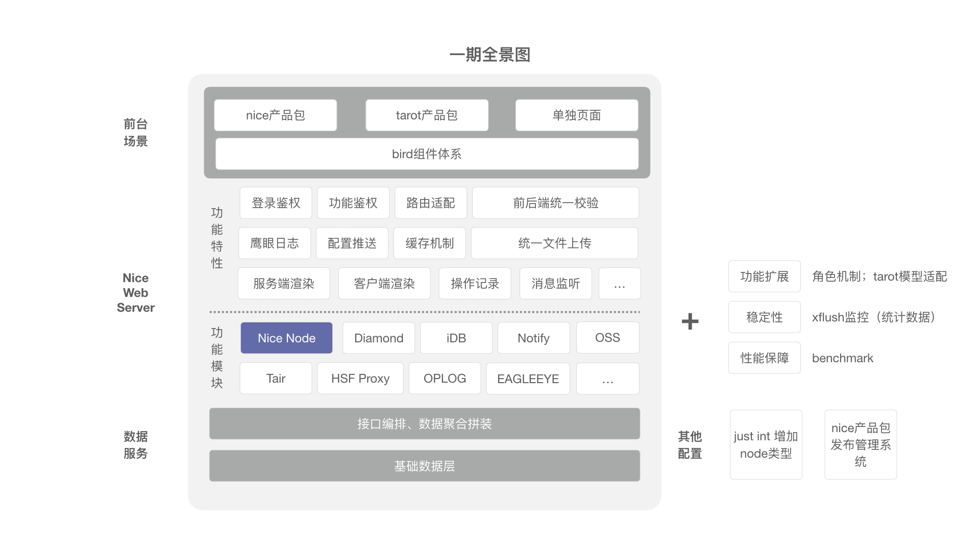Viewport: 980px width, 551px height.
Task: Select the tarot产品包 box
Action: coord(427,115)
